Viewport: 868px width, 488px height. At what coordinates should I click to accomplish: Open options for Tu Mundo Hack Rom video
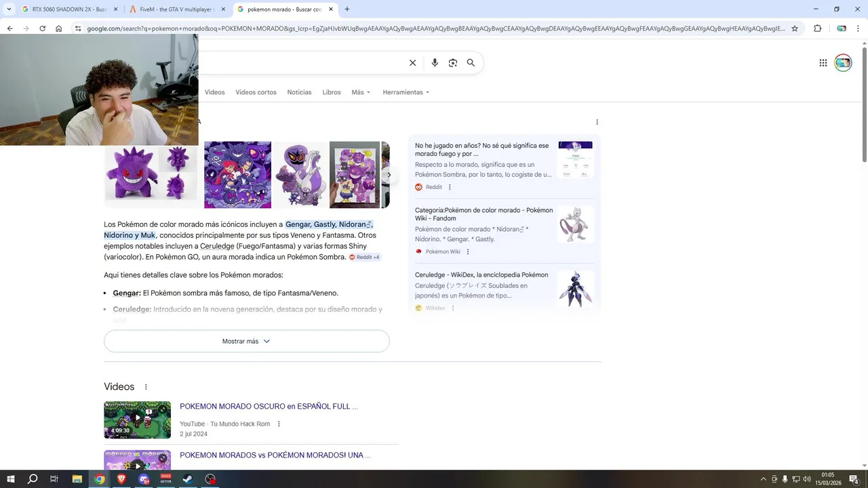[x=279, y=424]
